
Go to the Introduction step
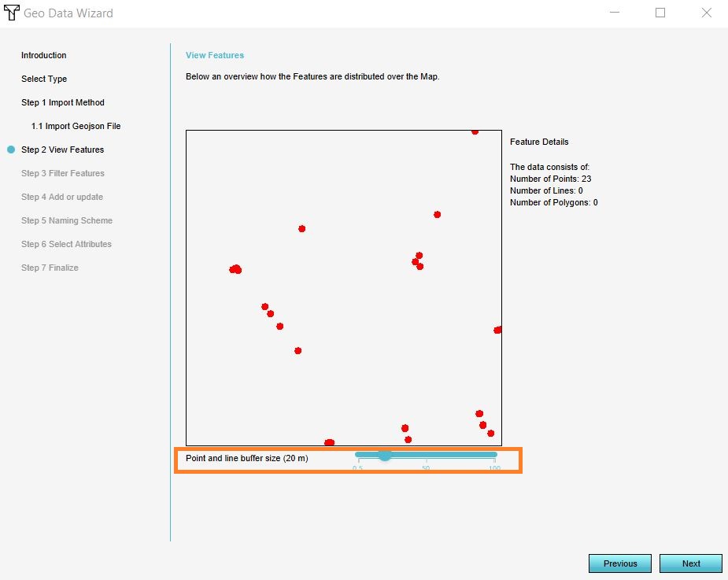(44, 55)
